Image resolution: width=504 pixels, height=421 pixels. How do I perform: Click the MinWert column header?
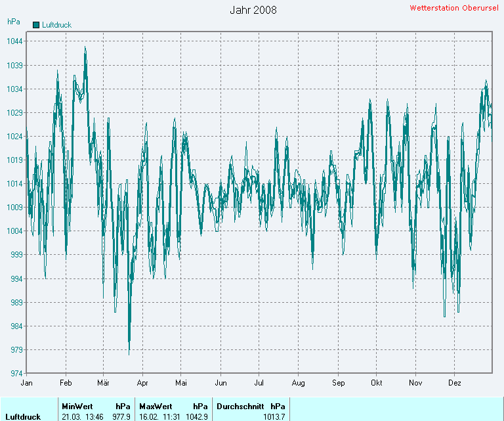(x=77, y=407)
